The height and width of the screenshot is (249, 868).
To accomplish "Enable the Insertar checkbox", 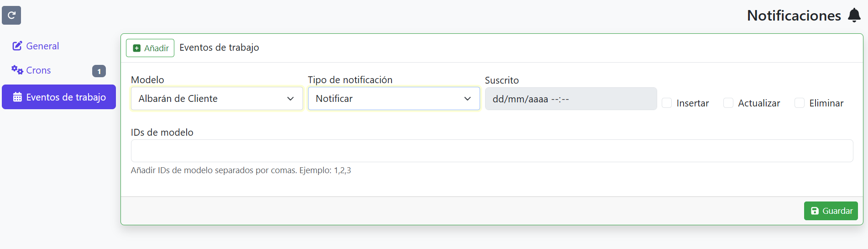I will (667, 103).
